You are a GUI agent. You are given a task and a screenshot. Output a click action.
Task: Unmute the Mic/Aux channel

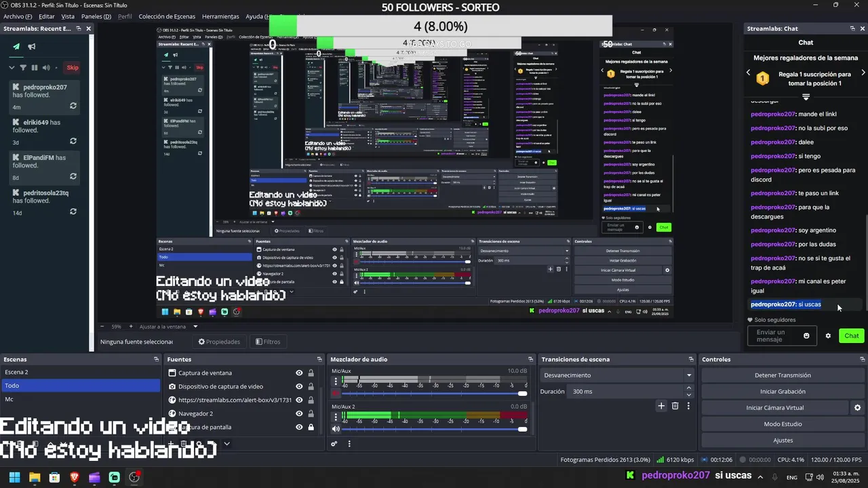(x=336, y=393)
